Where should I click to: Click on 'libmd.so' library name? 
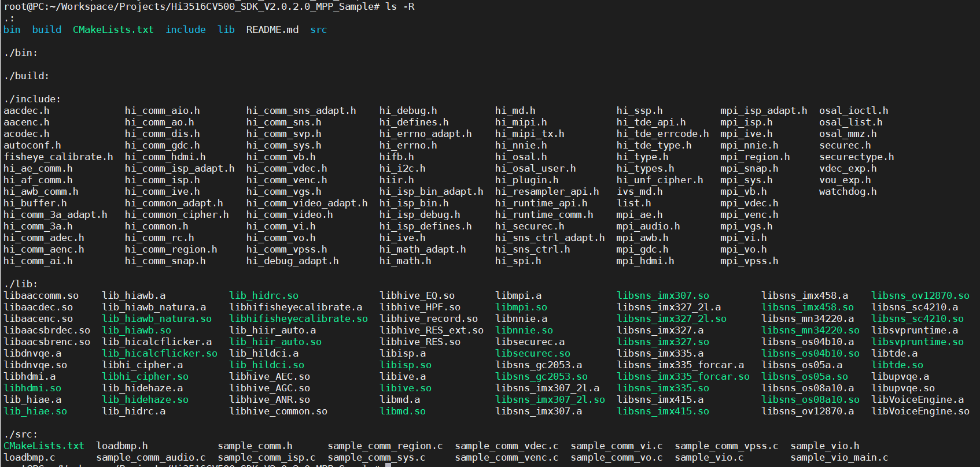point(403,411)
